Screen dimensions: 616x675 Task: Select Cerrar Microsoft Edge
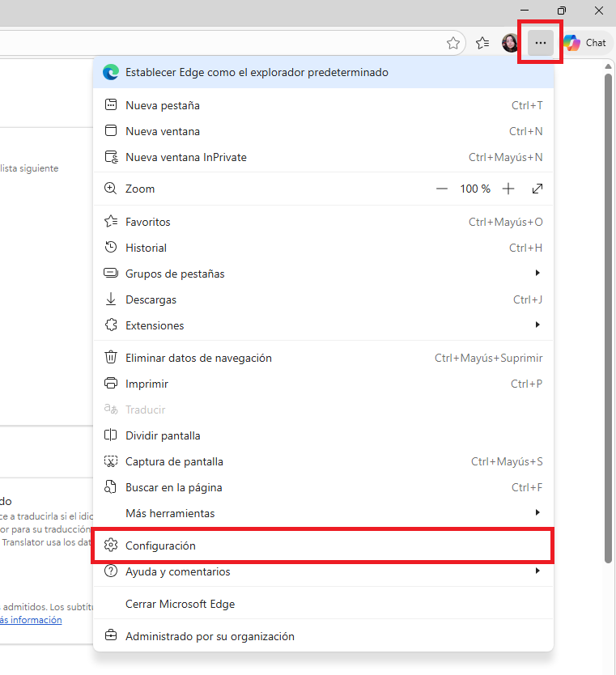pyautogui.click(x=323, y=604)
